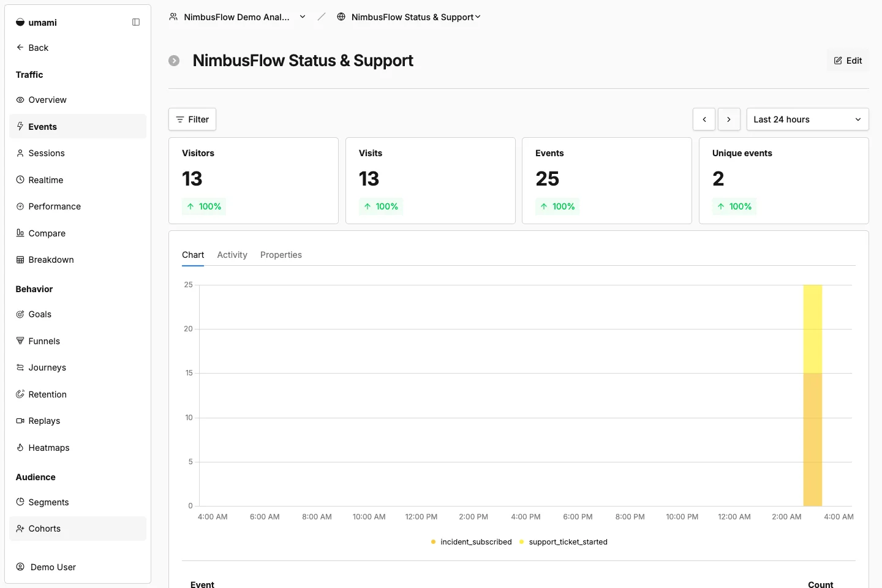882x588 pixels.
Task: Toggle incident_subscribed legend series
Action: point(471,542)
